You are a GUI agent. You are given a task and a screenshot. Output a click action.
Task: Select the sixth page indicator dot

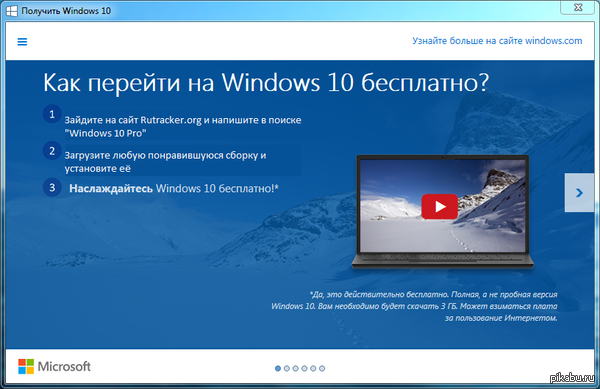click(322, 368)
